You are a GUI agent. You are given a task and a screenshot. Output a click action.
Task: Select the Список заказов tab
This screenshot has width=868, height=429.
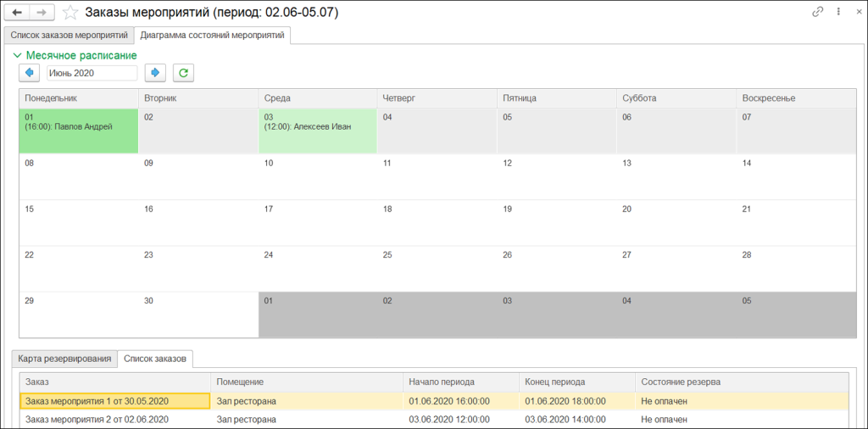click(x=155, y=359)
